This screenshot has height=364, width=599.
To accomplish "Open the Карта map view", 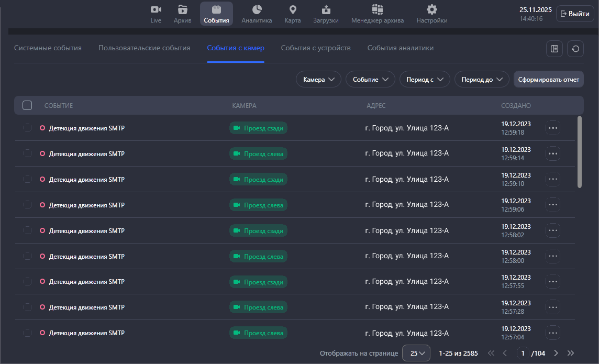I will [x=292, y=14].
